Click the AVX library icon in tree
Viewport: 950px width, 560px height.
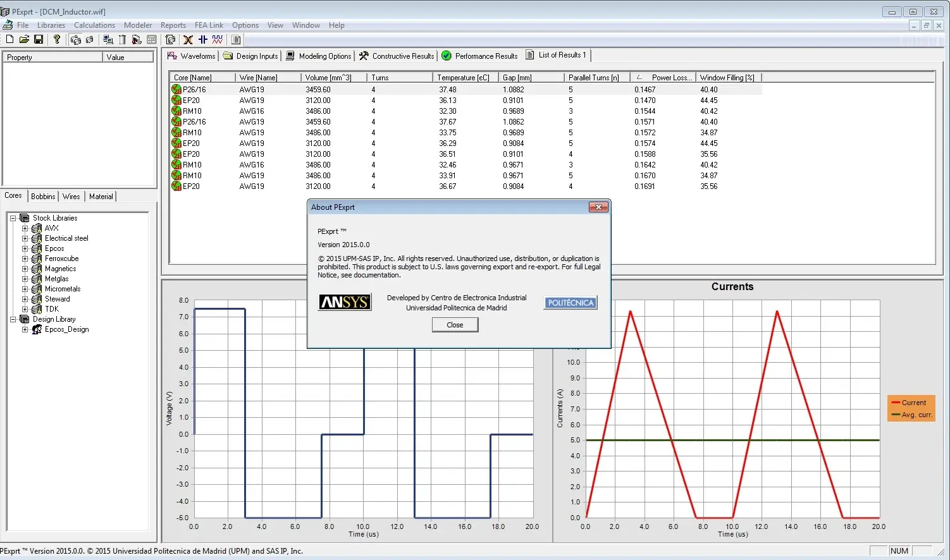click(x=37, y=228)
